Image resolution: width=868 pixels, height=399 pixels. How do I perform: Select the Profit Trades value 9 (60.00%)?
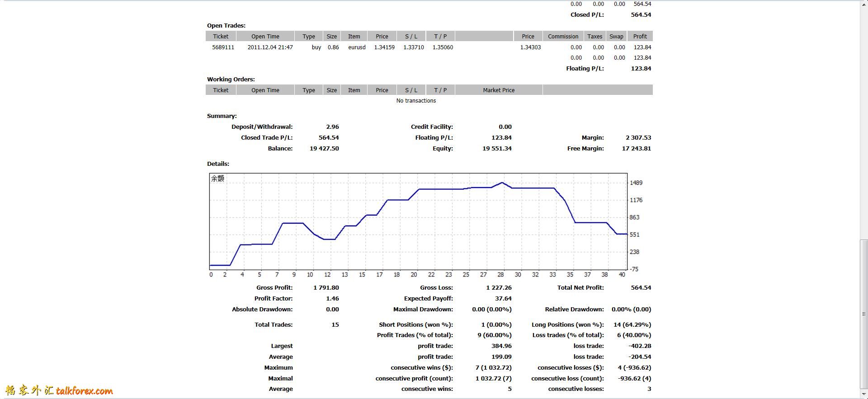pyautogui.click(x=495, y=335)
